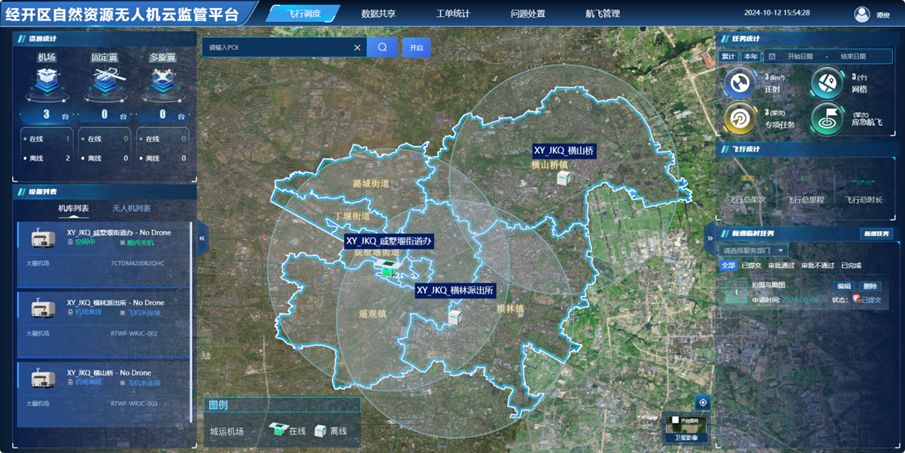This screenshot has height=453, width=905.
Task: Collapse the right panel with the arrow
Action: pos(709,238)
